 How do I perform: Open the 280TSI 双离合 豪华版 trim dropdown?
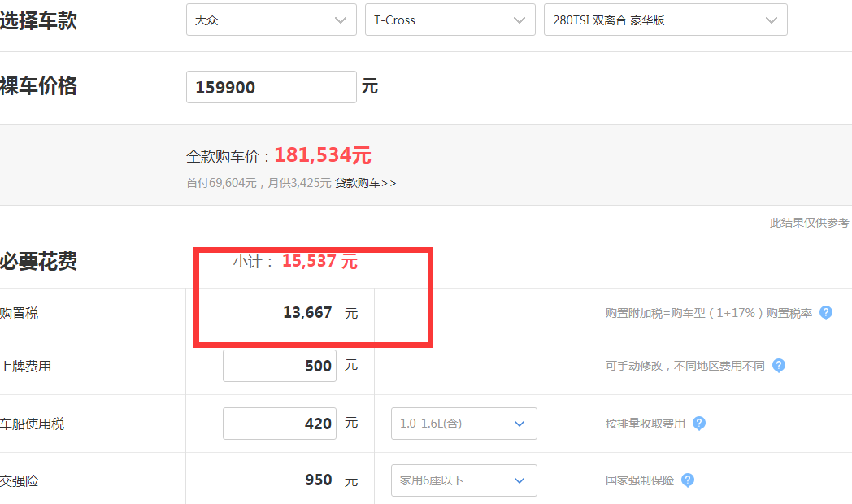666,20
